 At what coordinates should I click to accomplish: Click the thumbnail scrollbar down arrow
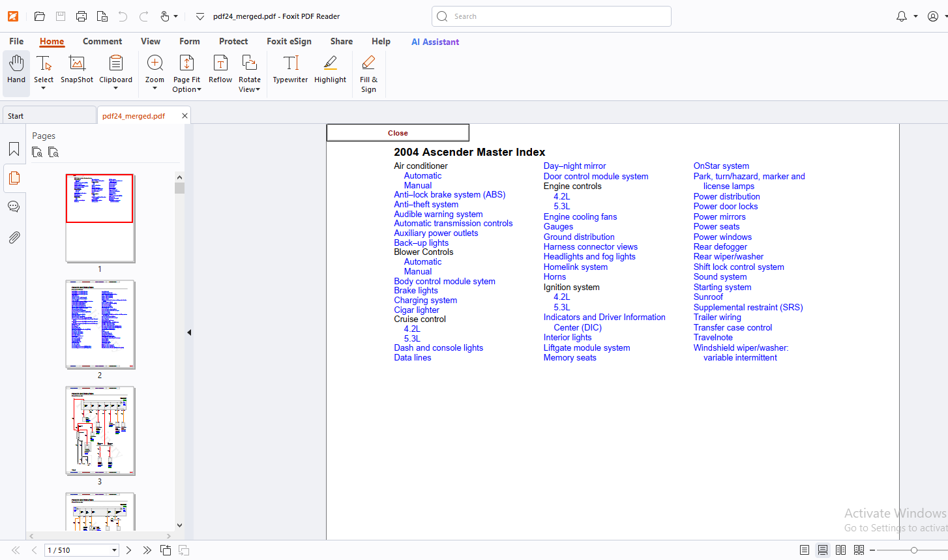click(x=179, y=525)
